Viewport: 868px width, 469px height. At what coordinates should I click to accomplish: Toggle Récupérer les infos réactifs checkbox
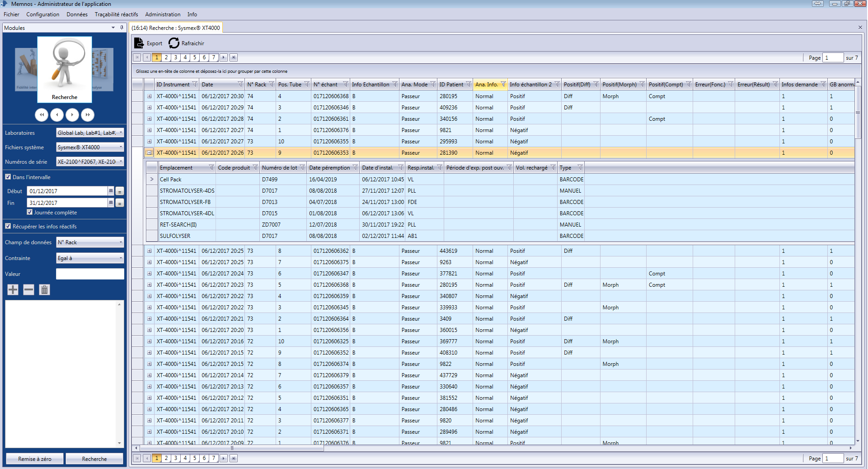8,226
